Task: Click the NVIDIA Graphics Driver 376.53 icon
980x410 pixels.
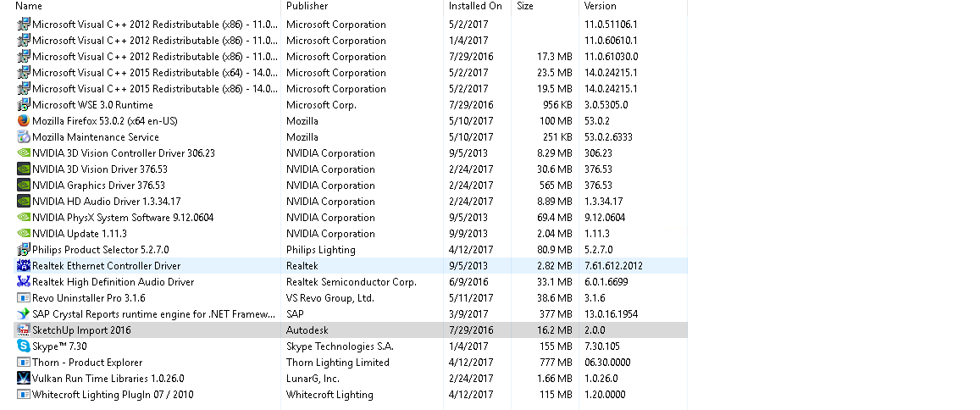Action: click(x=24, y=185)
